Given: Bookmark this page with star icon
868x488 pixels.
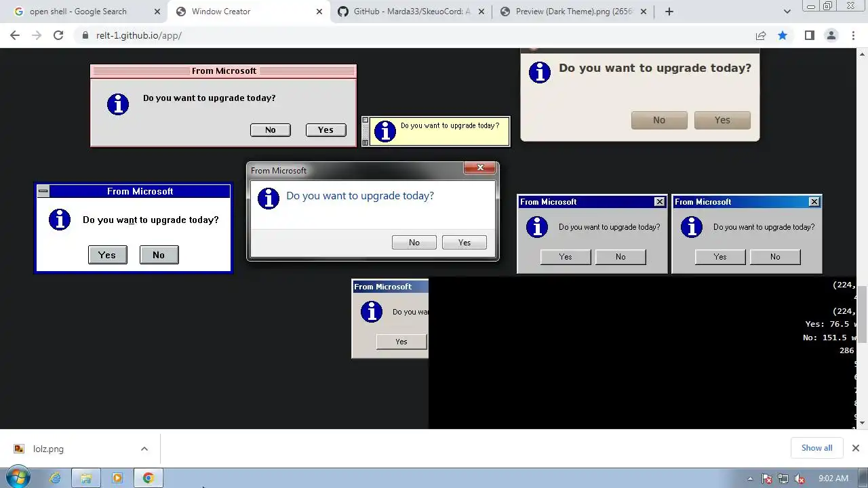Looking at the screenshot, I should [x=783, y=35].
